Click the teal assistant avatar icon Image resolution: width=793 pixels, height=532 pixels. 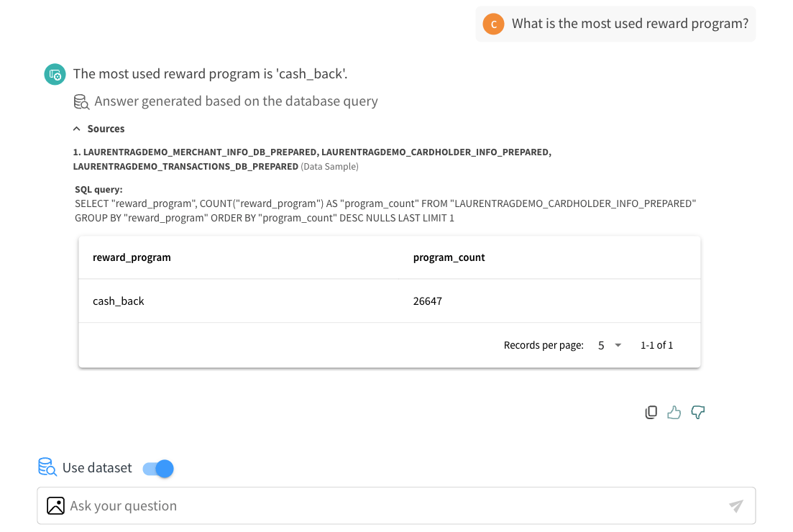click(55, 74)
